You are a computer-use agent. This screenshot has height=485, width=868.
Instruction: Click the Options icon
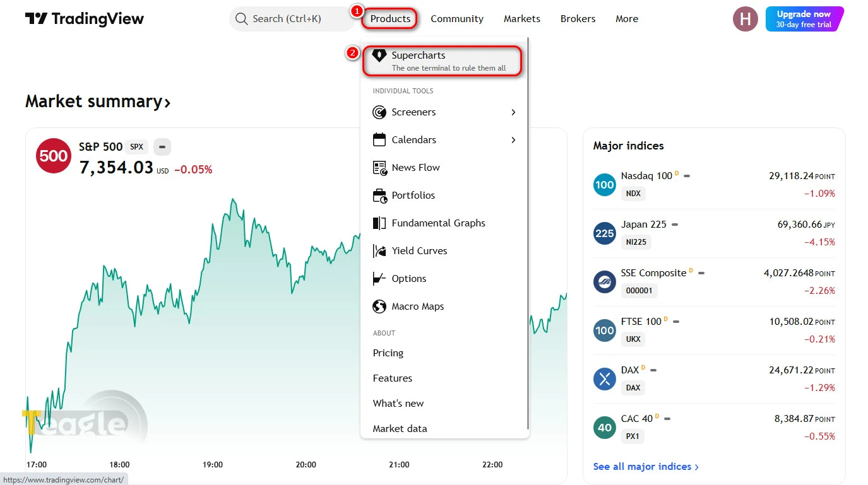[x=379, y=279]
